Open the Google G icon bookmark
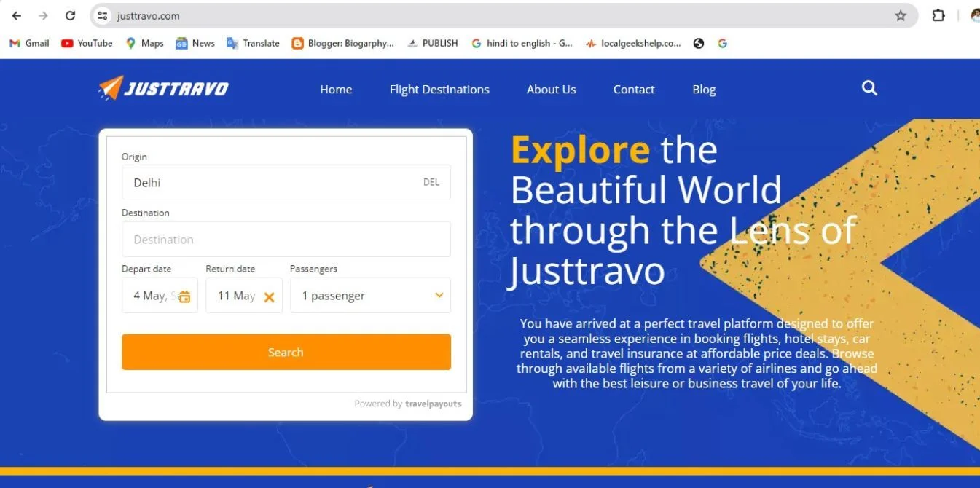 pos(722,43)
